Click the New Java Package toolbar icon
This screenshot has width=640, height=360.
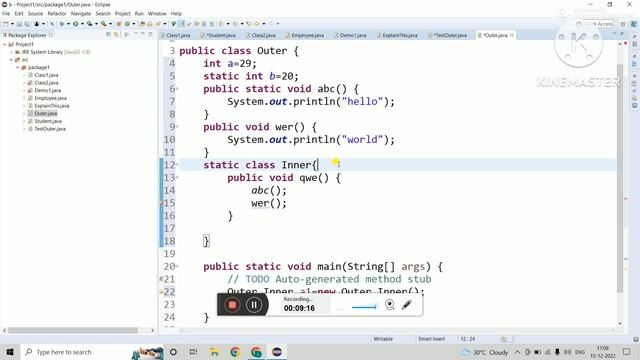tap(119, 24)
